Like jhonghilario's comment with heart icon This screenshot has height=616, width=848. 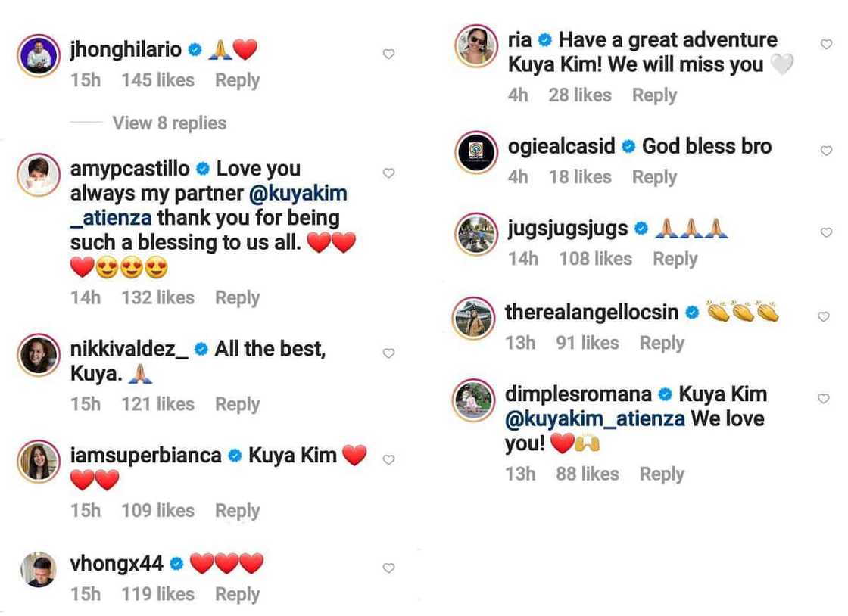click(388, 54)
